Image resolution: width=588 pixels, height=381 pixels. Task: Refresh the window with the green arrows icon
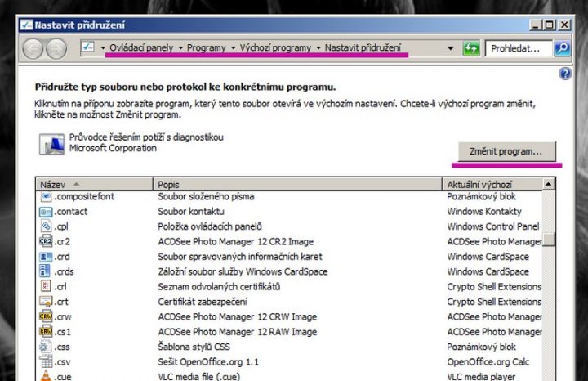471,48
